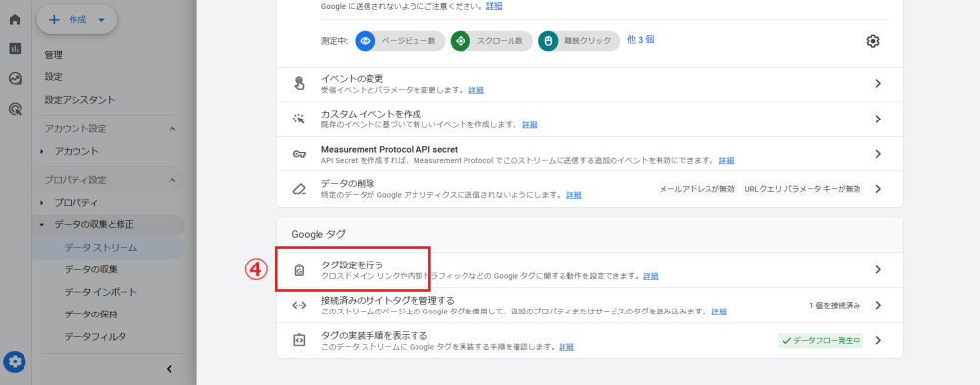Open the Explore icon in left rail

(x=15, y=78)
